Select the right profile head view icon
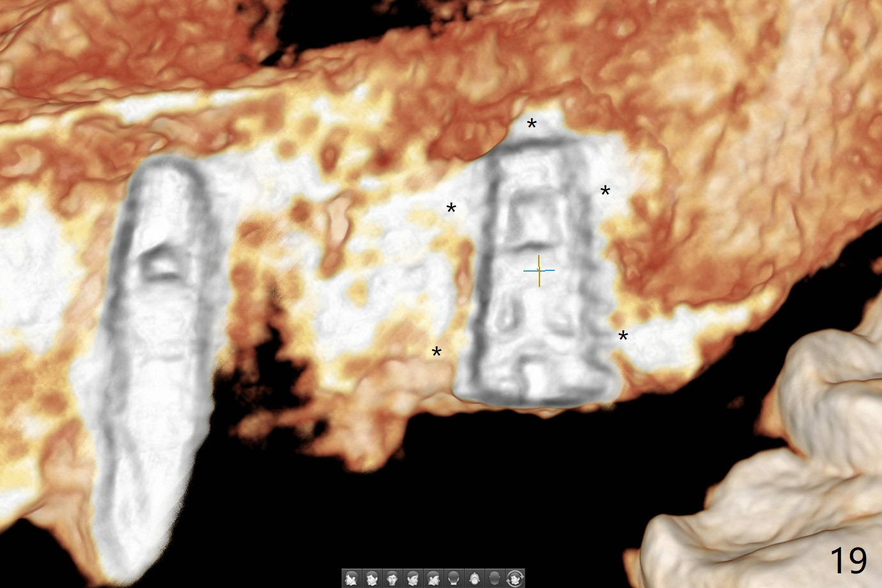Screen dimensions: 882x588 433,578
